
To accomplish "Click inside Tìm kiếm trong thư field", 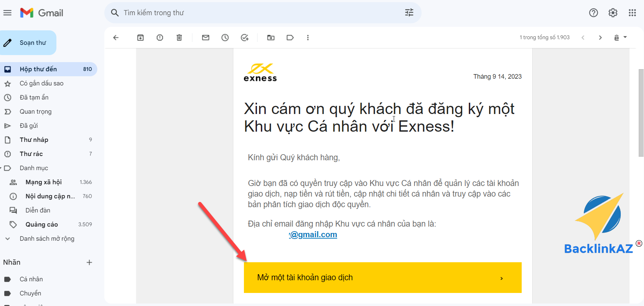I will [x=263, y=13].
